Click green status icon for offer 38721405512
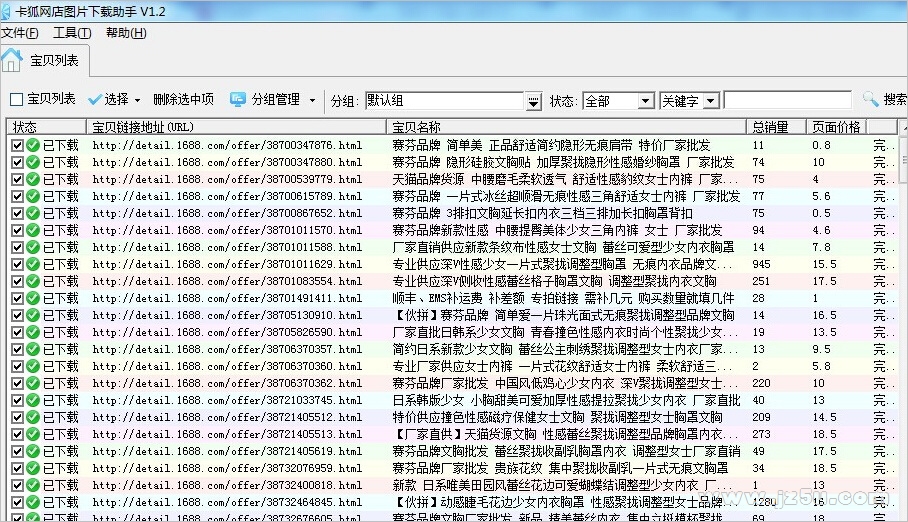Image resolution: width=908 pixels, height=522 pixels. tap(33, 417)
